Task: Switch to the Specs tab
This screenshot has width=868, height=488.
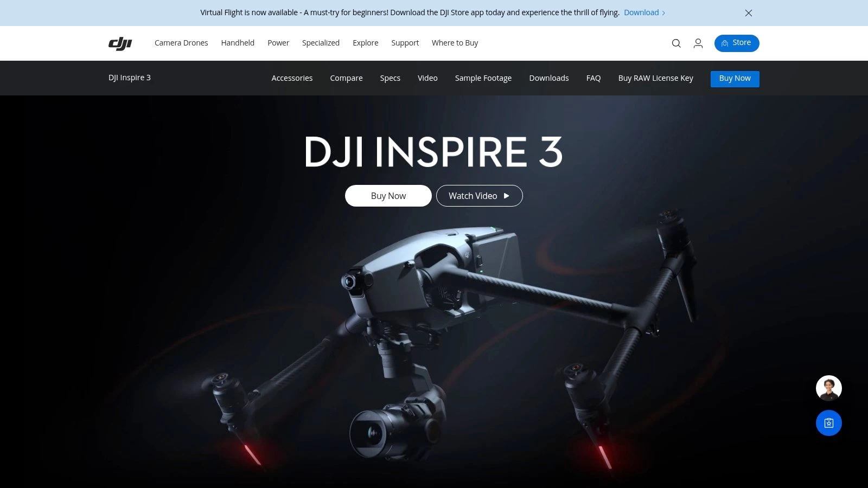Action: pyautogui.click(x=390, y=78)
